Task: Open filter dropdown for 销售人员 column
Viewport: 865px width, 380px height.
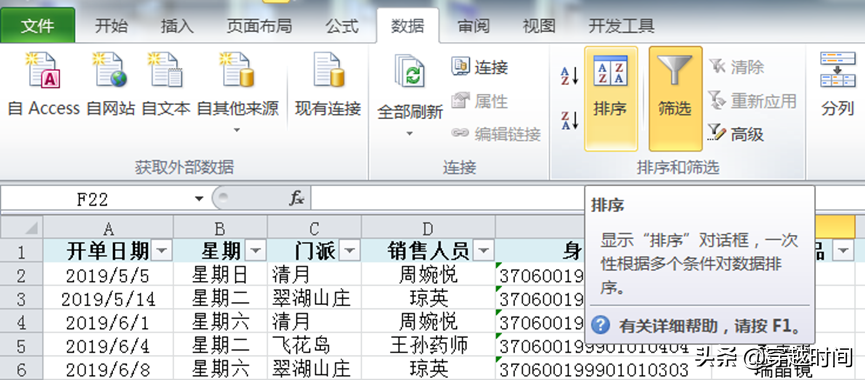Action: 483,251
